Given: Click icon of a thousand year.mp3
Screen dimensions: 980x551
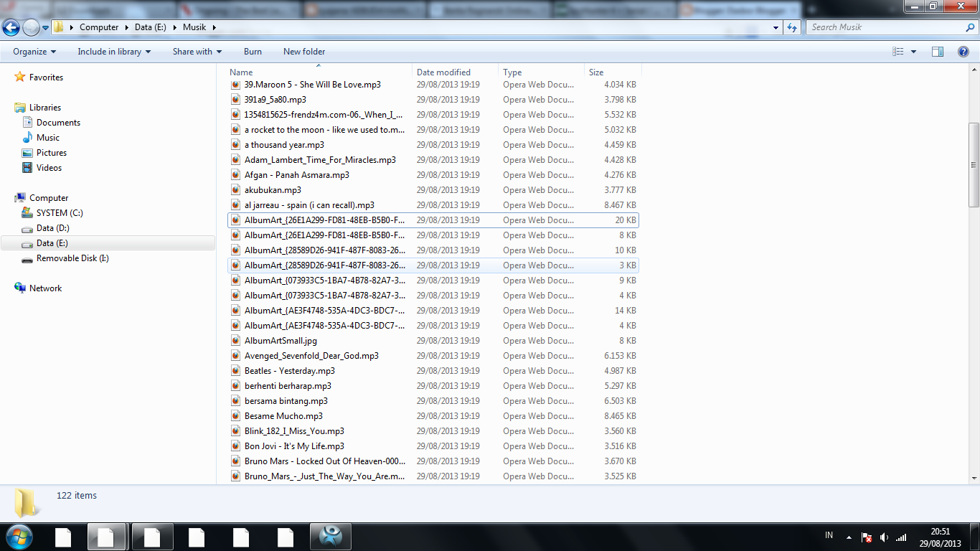Looking at the screenshot, I should click(x=235, y=145).
